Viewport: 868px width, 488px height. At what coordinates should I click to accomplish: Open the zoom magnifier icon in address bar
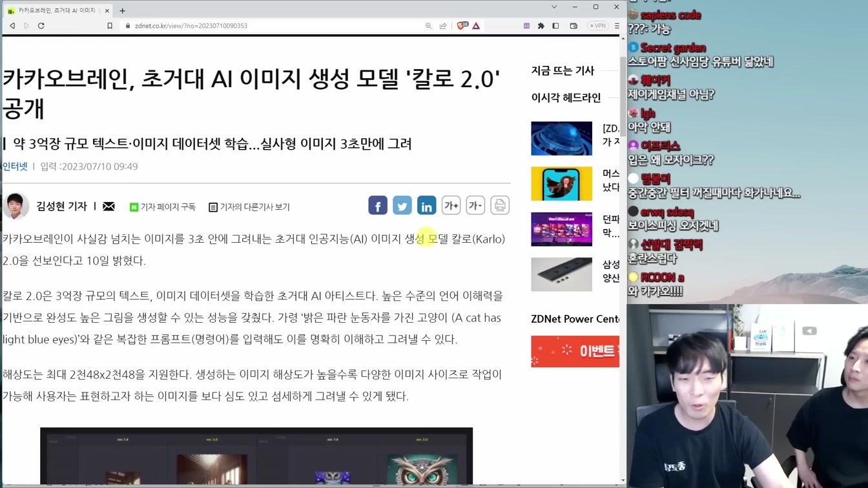click(428, 26)
